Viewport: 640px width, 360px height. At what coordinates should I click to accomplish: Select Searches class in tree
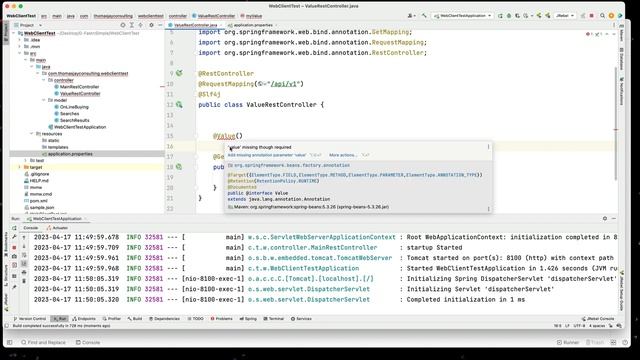69,113
